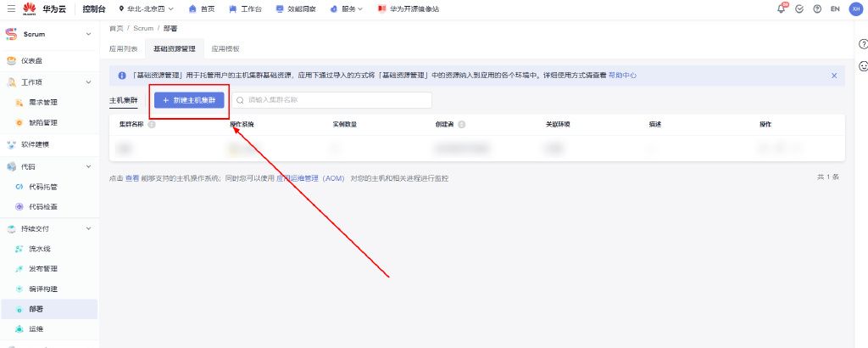Image resolution: width=868 pixels, height=348 pixels.
Task: Click the 实例数量 column header
Action: pos(345,125)
